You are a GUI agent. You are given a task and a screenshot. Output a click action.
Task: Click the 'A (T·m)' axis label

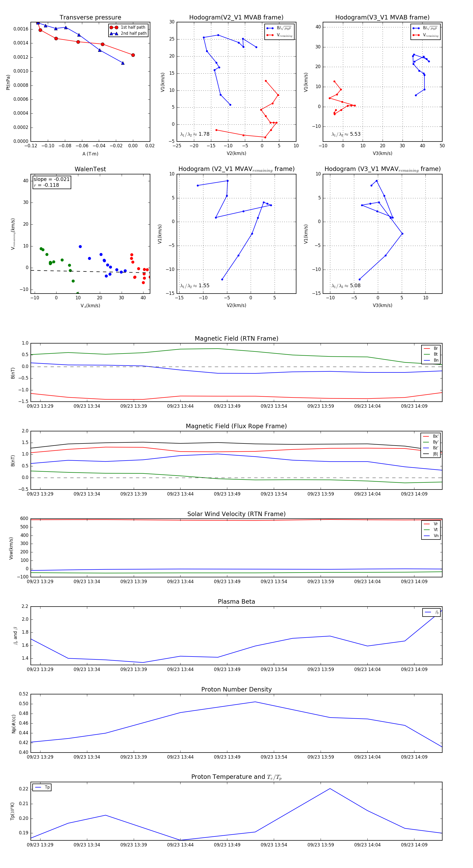90,154
